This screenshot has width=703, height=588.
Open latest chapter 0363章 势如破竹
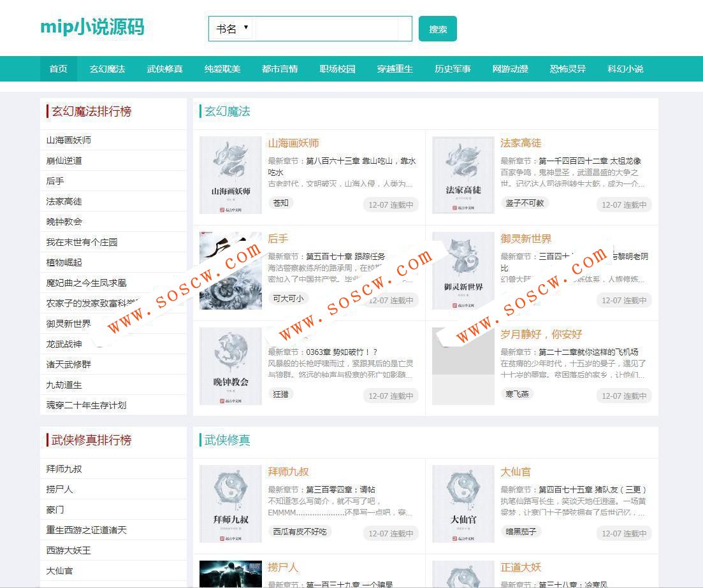[x=342, y=352]
